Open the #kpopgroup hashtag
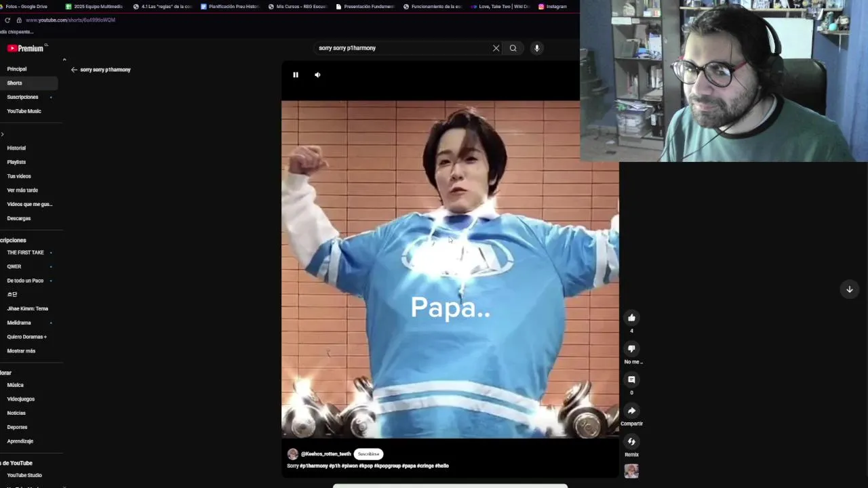The height and width of the screenshot is (488, 868). coord(388,466)
